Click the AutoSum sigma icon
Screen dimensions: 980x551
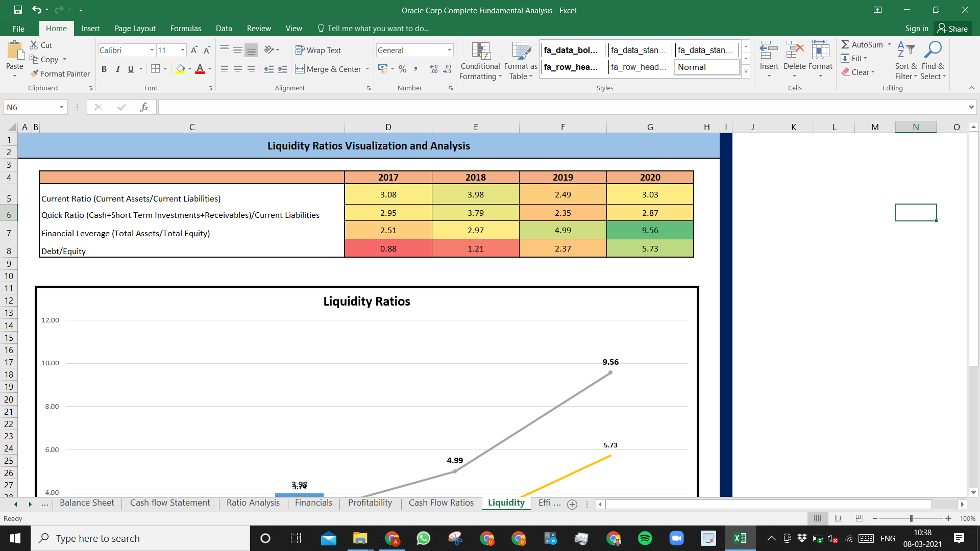point(845,44)
